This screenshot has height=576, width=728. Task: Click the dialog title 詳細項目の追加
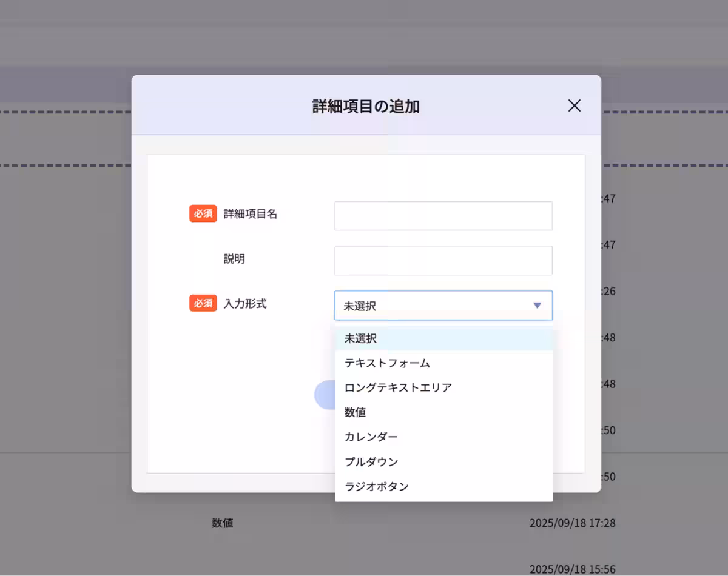click(x=365, y=105)
